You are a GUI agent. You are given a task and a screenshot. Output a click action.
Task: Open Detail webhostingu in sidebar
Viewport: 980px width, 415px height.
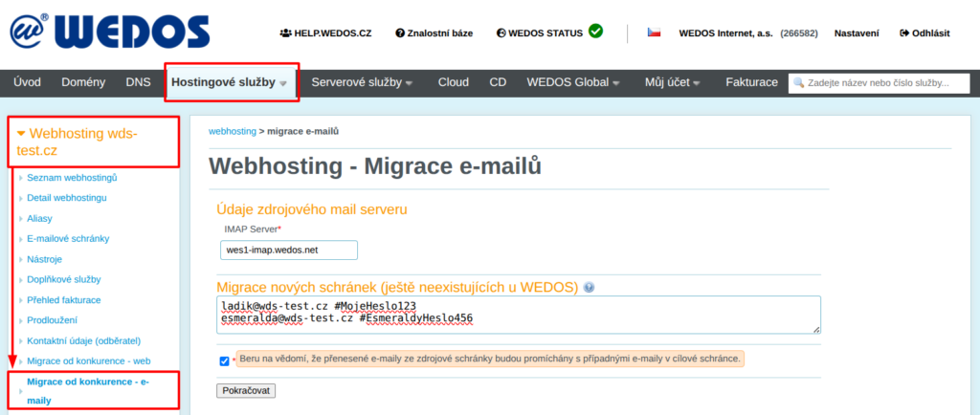67,198
